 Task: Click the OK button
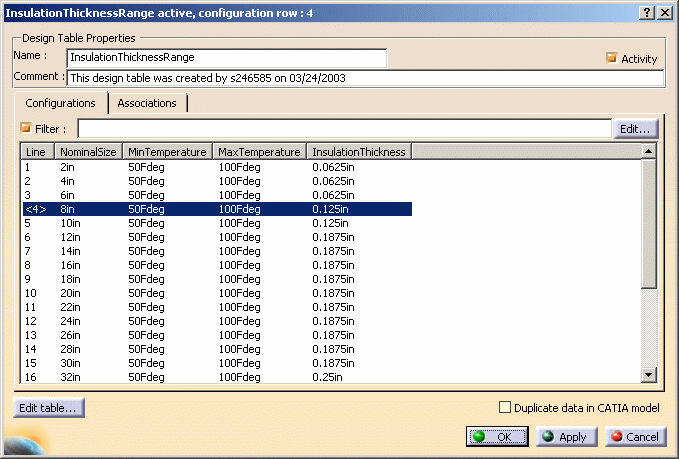(x=497, y=436)
